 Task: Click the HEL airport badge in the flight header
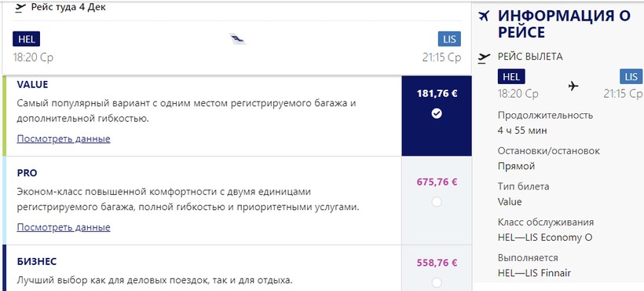(x=26, y=39)
